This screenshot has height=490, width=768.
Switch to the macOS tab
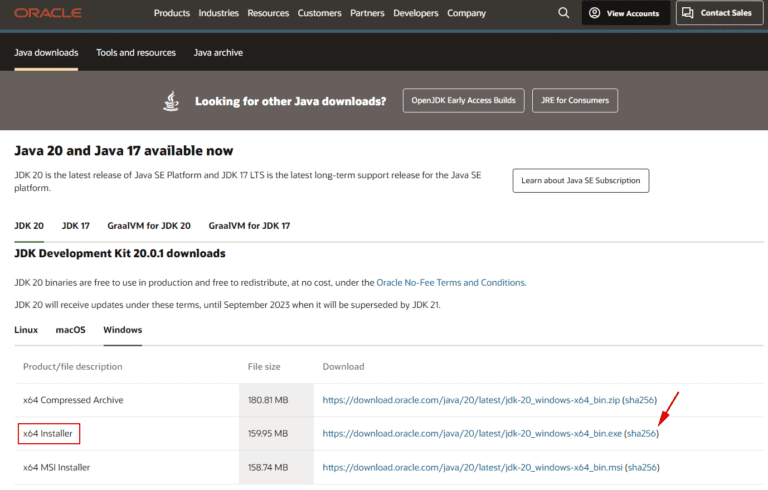70,330
